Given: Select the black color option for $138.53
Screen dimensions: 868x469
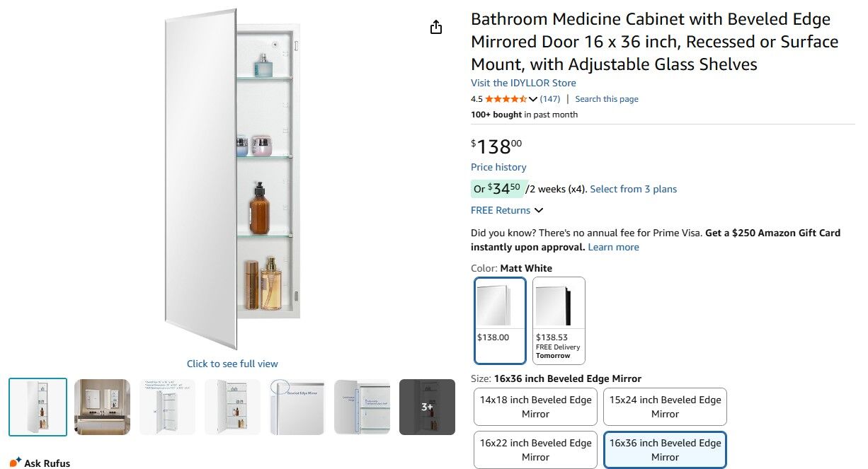Looking at the screenshot, I should point(559,320).
